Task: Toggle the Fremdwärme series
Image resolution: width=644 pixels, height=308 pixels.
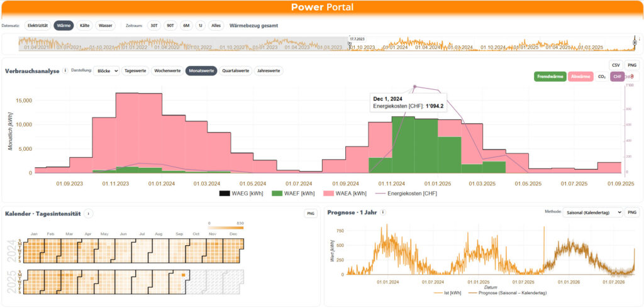Action: click(550, 77)
